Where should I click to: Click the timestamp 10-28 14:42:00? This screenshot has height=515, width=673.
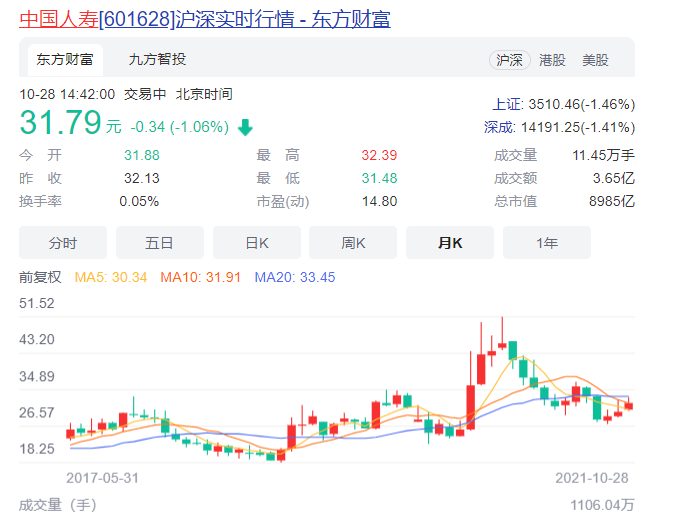tap(67, 94)
